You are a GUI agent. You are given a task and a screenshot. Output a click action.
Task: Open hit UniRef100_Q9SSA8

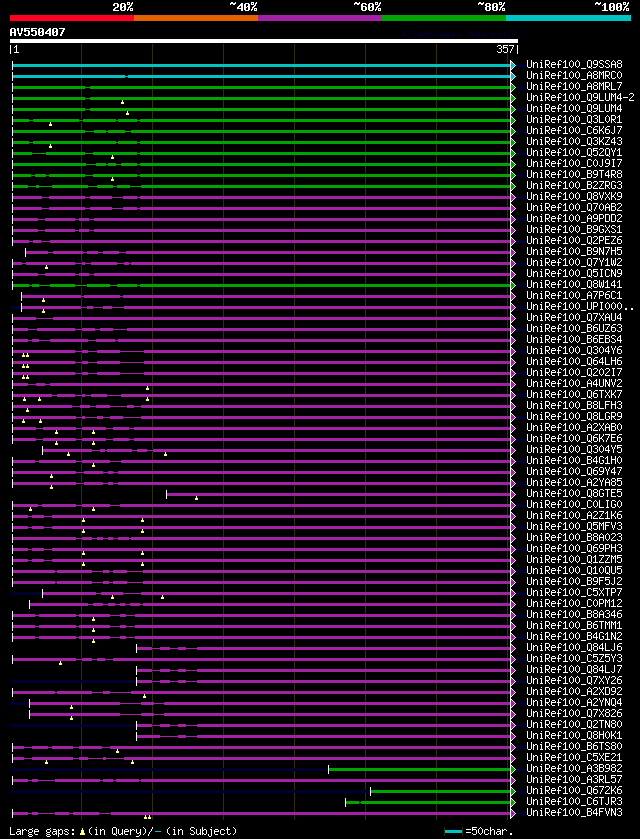click(x=574, y=65)
